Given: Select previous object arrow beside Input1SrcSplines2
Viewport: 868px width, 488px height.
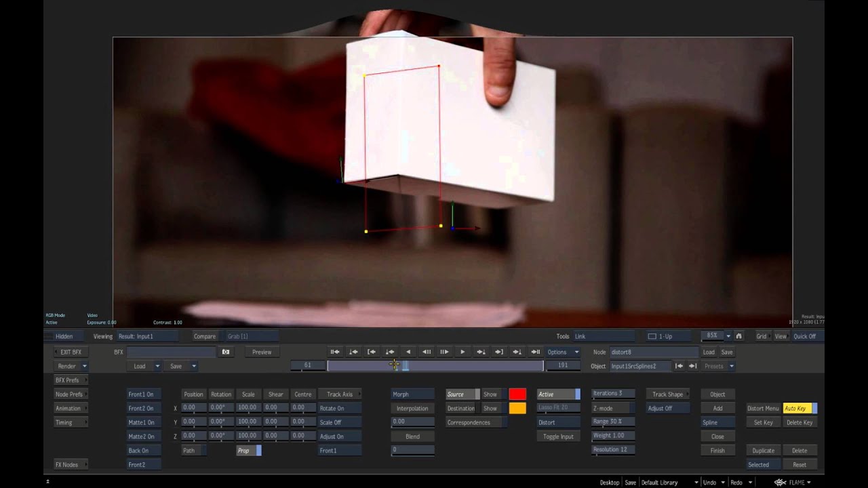Looking at the screenshot, I should point(679,366).
